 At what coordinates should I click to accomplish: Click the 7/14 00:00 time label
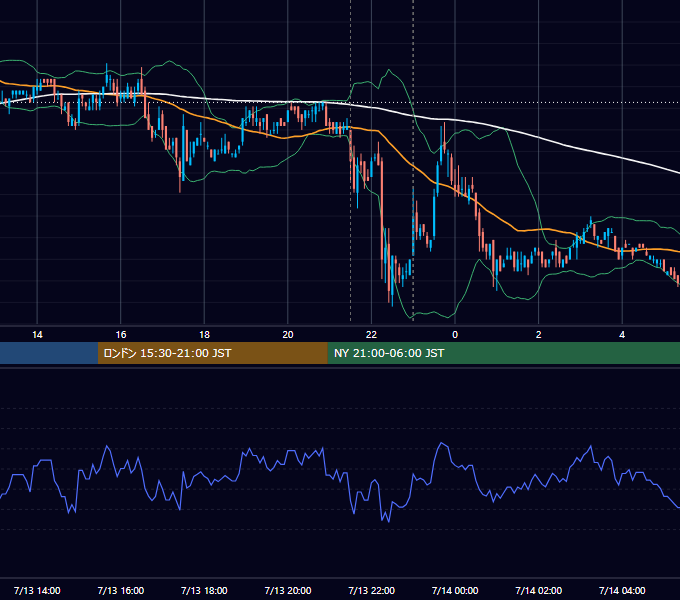[455, 590]
